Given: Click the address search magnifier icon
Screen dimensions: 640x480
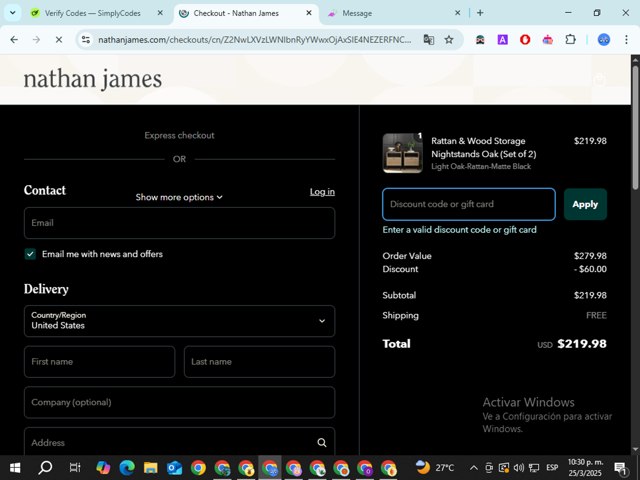Looking at the screenshot, I should pyautogui.click(x=322, y=442).
